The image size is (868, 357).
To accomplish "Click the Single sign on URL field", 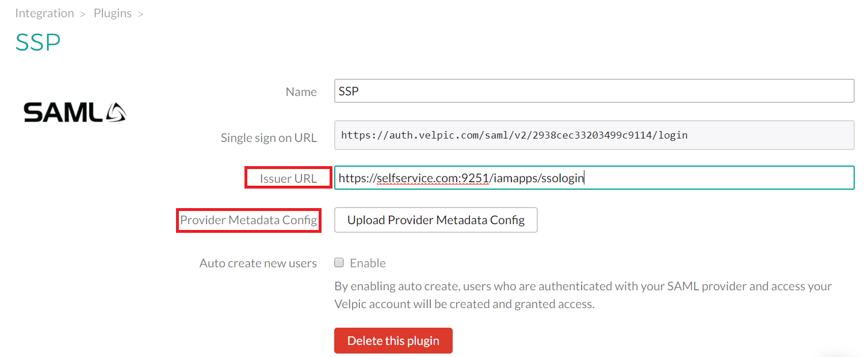I will tap(594, 136).
